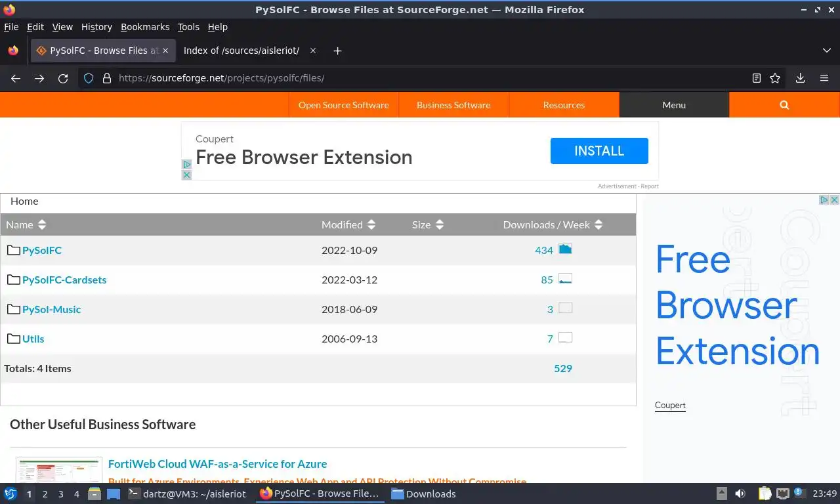Viewport: 840px width, 504px height.
Task: Open the Open Source Software nav item
Action: (343, 105)
